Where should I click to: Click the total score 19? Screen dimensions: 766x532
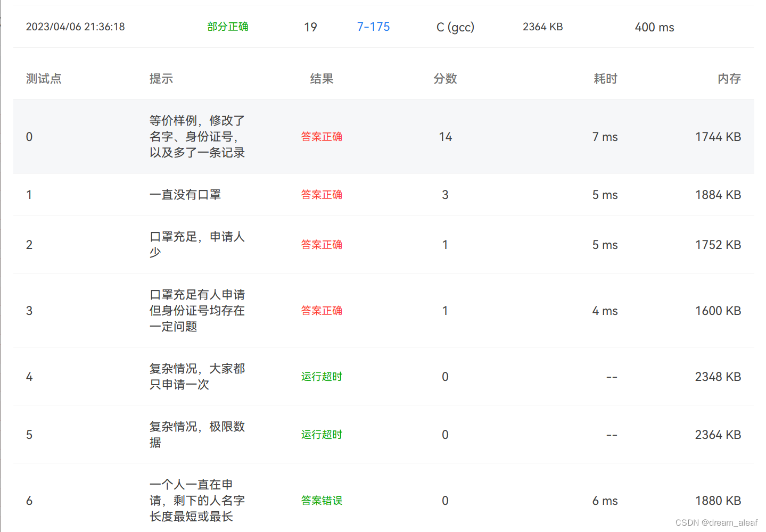coord(310,27)
